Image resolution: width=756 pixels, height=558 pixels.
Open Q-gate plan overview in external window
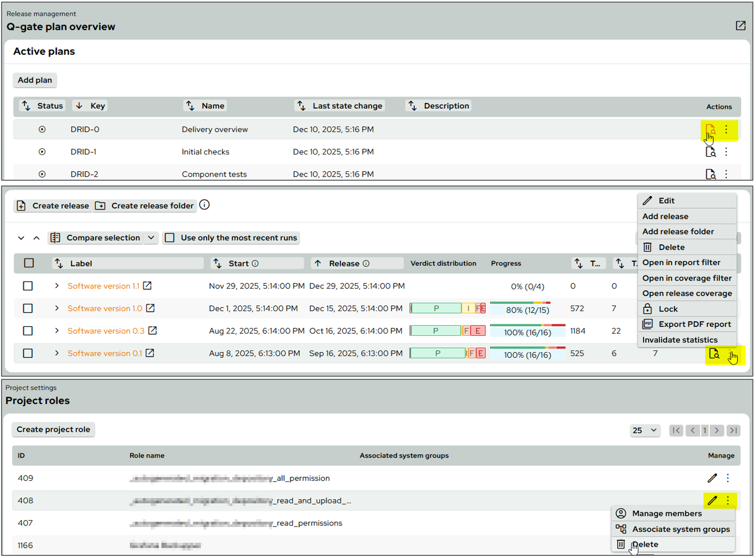click(740, 26)
